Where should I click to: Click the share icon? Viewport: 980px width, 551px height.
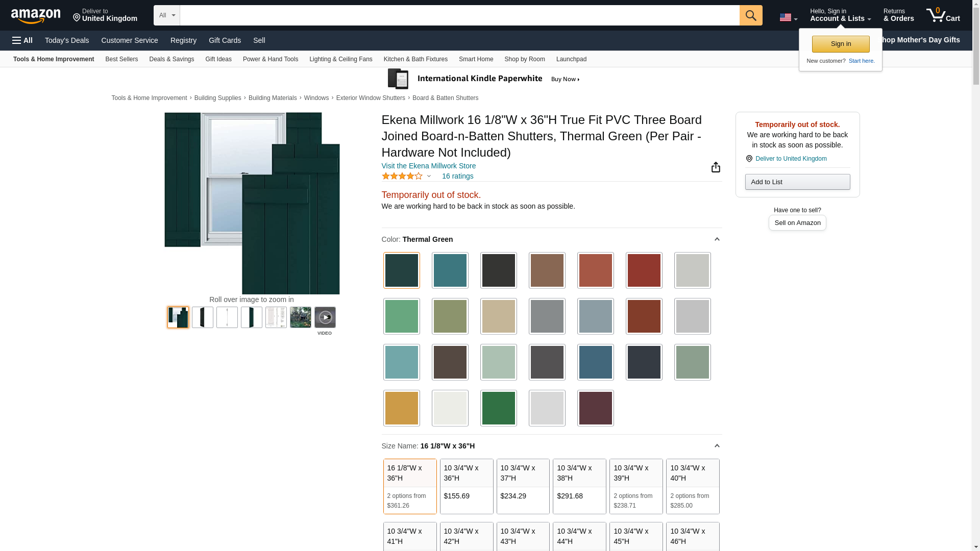coord(716,167)
